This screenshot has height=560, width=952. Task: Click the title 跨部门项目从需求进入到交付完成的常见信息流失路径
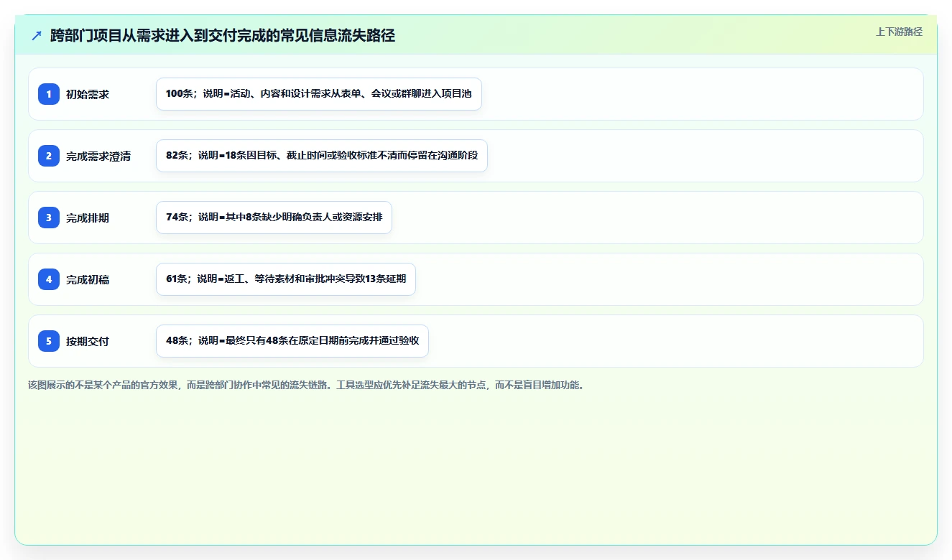click(223, 36)
